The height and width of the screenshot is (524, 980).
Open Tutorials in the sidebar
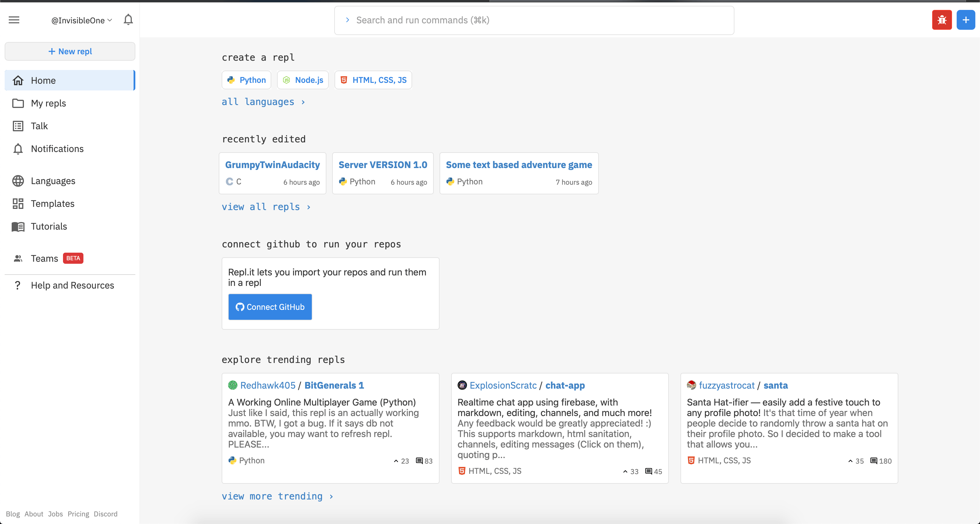(x=70, y=226)
